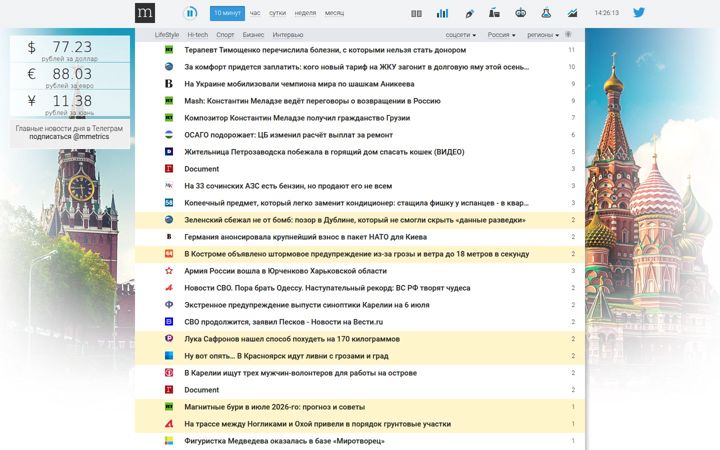
Task: Click the euro rate 88.03 widget
Action: [70, 76]
